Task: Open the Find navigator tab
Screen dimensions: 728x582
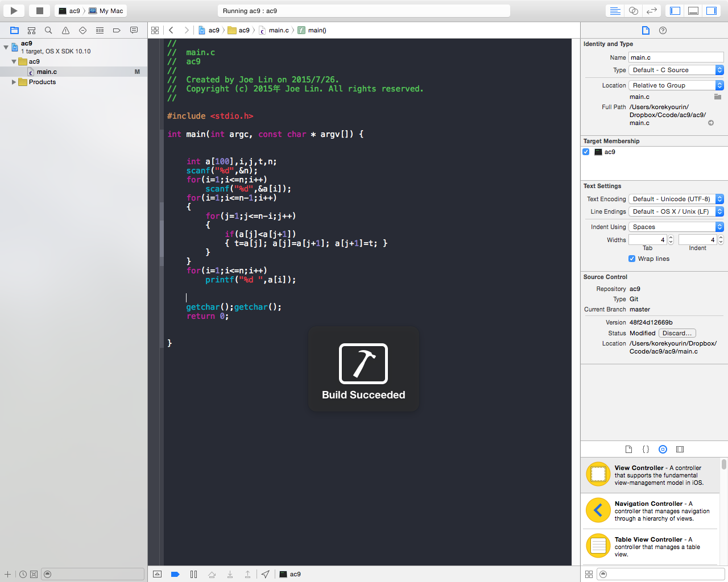Action: [x=48, y=30]
